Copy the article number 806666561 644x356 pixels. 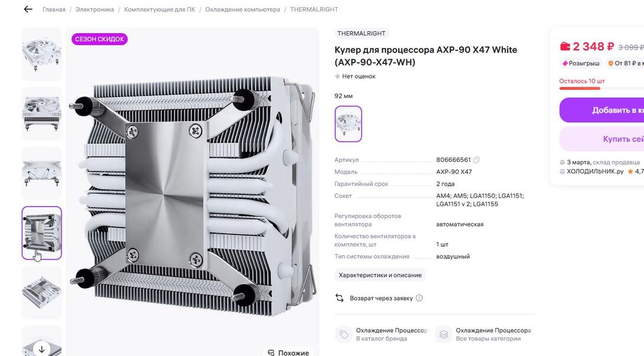[476, 160]
